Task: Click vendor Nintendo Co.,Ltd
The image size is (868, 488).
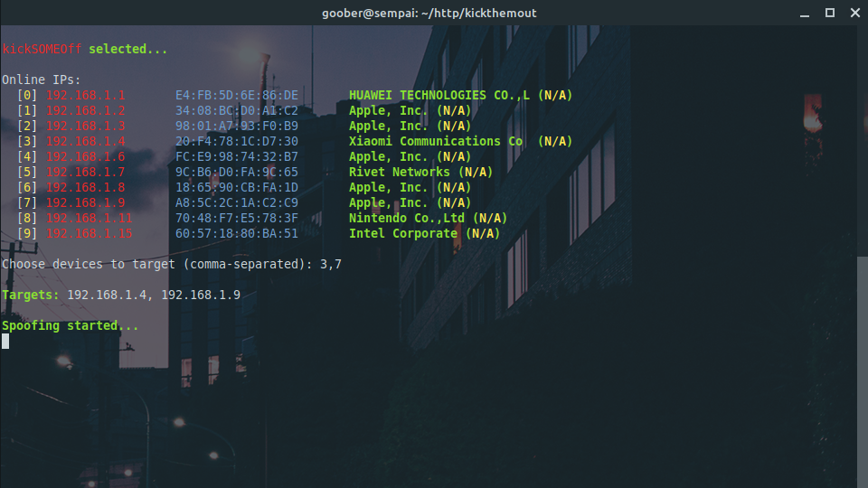Action: 406,218
